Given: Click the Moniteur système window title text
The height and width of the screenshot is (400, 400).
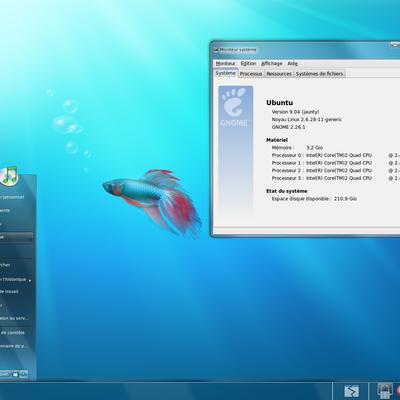Looking at the screenshot, I should (x=238, y=50).
